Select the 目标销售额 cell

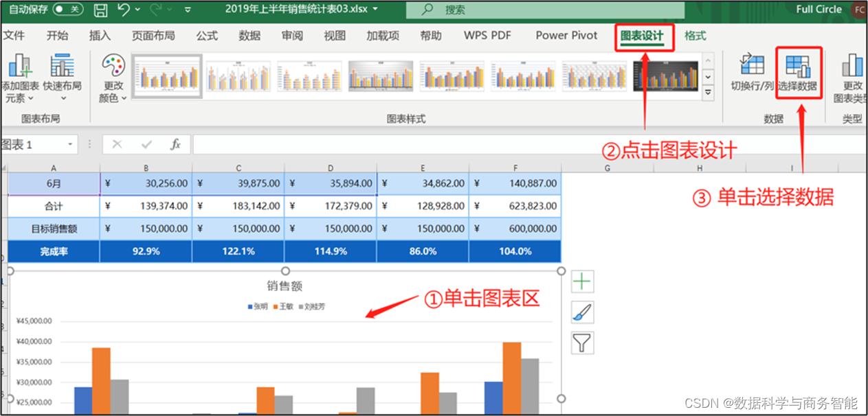(x=54, y=229)
